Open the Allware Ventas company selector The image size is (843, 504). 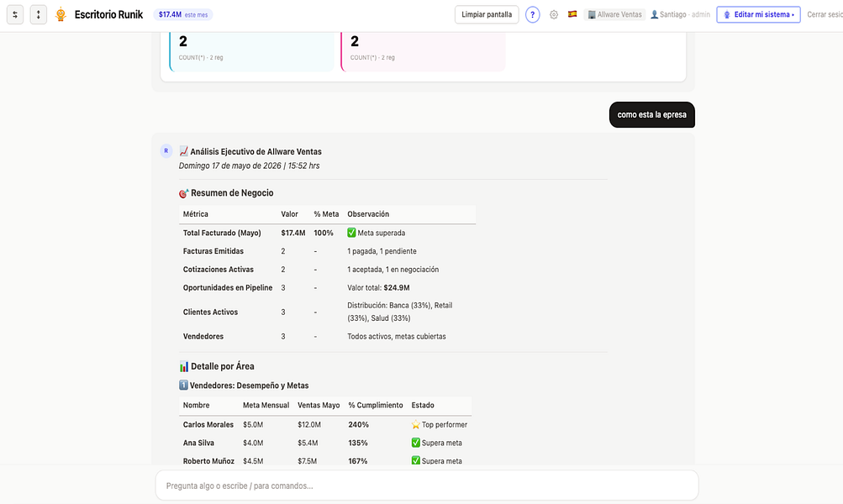point(614,14)
